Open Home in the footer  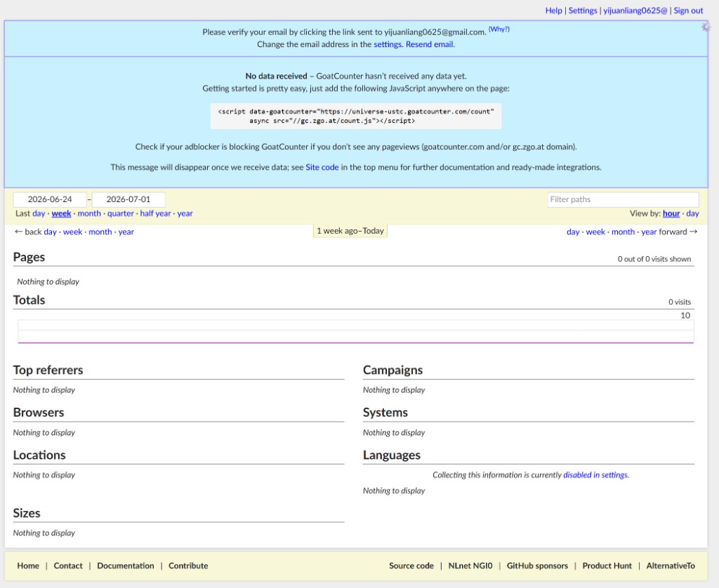point(28,566)
